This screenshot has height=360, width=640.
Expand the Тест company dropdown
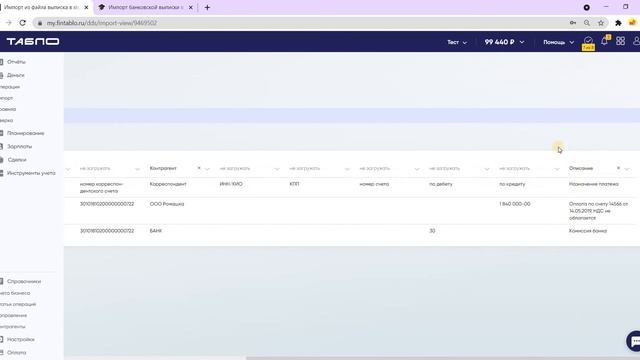point(457,42)
